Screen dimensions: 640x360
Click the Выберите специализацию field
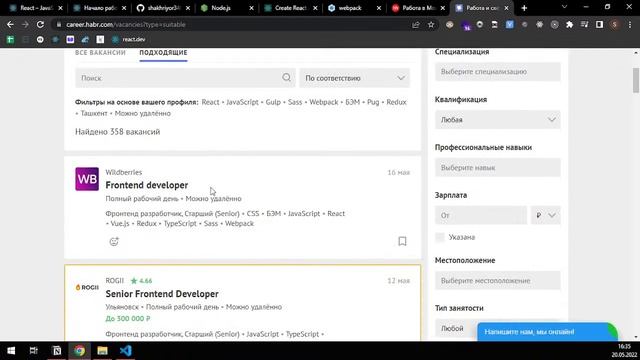point(498,71)
